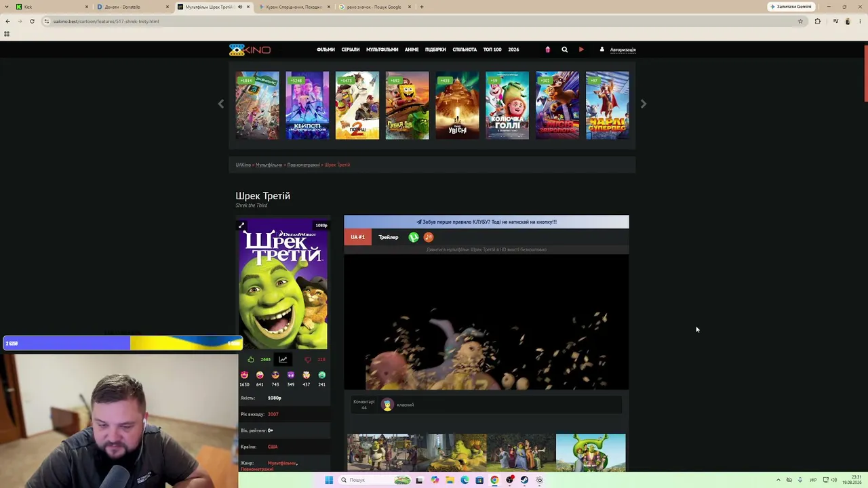Mute the audio of the Шрек Третій tab
The width and height of the screenshot is (868, 488).
tap(239, 7)
